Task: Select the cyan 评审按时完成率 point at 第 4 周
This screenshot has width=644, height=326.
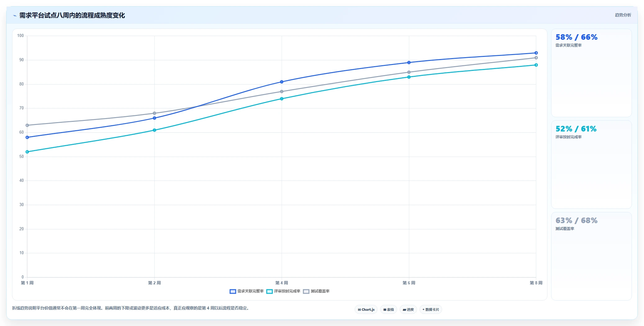Action: pos(282,99)
